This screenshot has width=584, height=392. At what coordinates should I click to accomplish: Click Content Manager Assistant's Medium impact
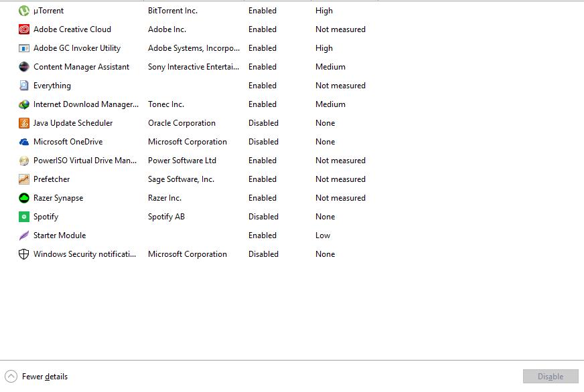coord(330,67)
